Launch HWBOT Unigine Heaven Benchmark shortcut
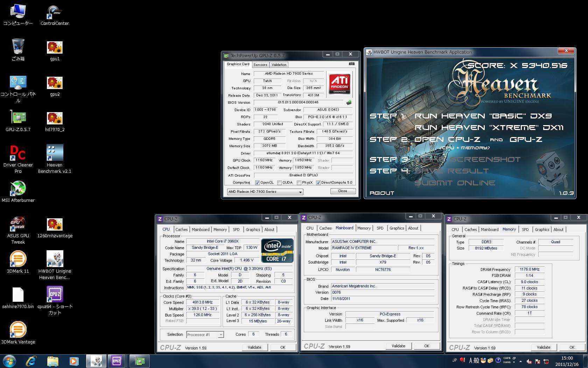The image size is (588, 368). (x=55, y=265)
